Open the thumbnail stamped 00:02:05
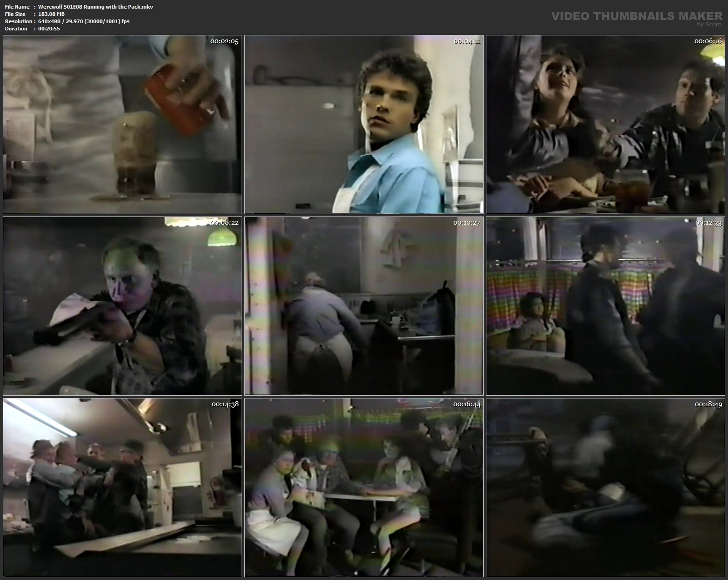The width and height of the screenshot is (728, 580). [122, 124]
